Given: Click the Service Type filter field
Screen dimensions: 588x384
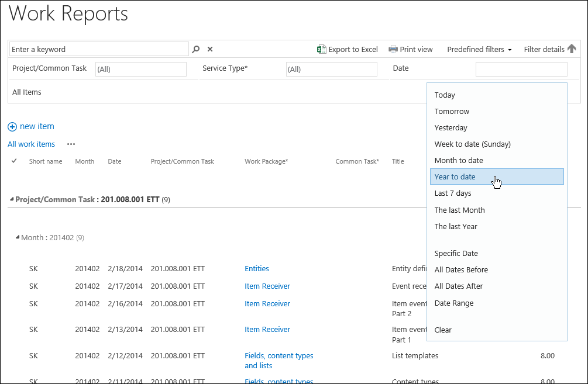Looking at the screenshot, I should click(331, 70).
